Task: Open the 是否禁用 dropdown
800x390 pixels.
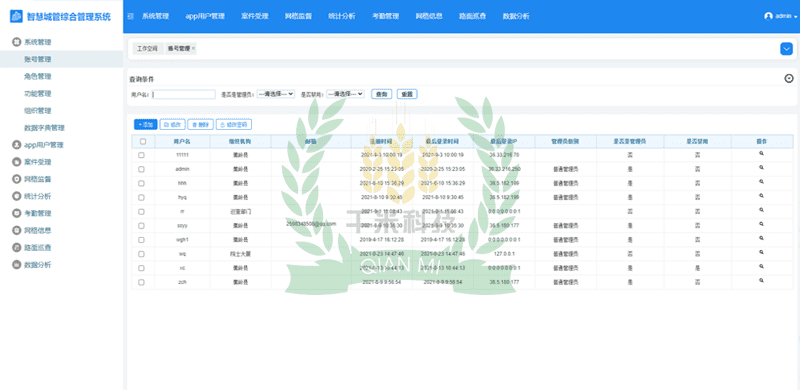Action: [345, 94]
